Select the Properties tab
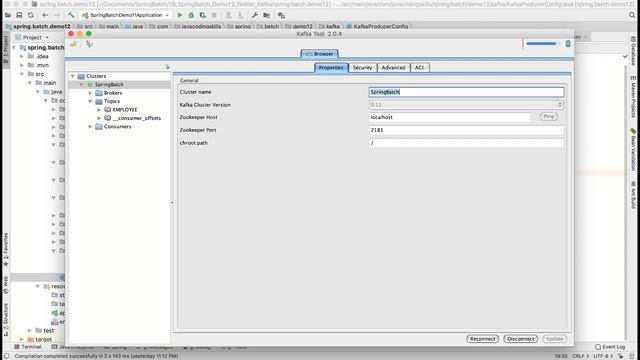Screen dimensions: 640x360 click(x=331, y=68)
